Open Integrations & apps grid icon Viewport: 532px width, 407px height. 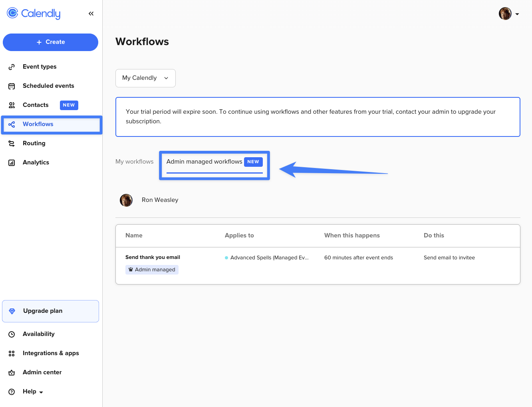[12, 353]
